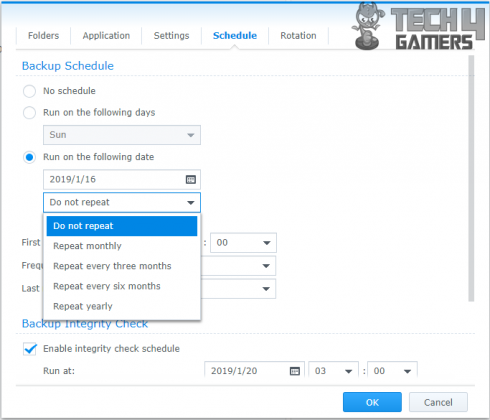Select the No schedule radio button
Screen dimensions: 490x420
coord(29,91)
